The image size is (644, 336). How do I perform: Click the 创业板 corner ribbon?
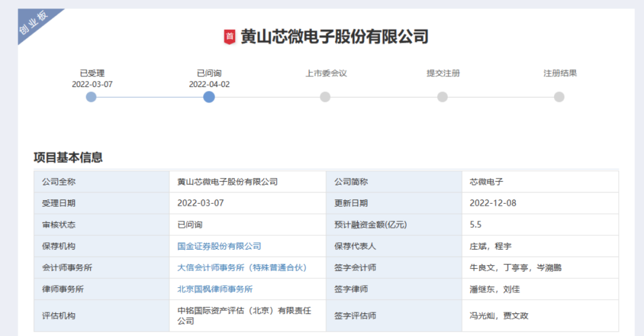point(33,22)
